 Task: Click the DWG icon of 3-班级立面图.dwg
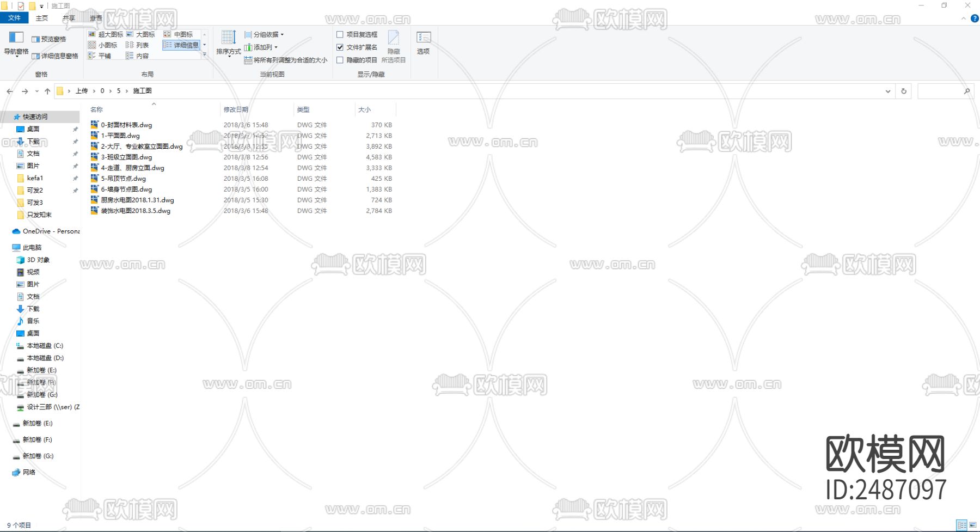pos(95,157)
